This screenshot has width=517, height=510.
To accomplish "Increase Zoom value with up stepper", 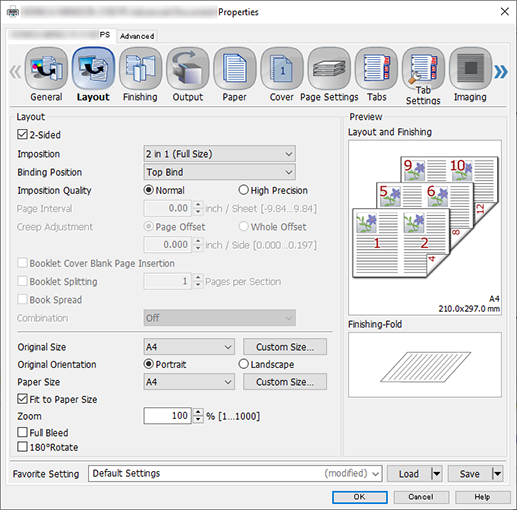I will point(198,412).
